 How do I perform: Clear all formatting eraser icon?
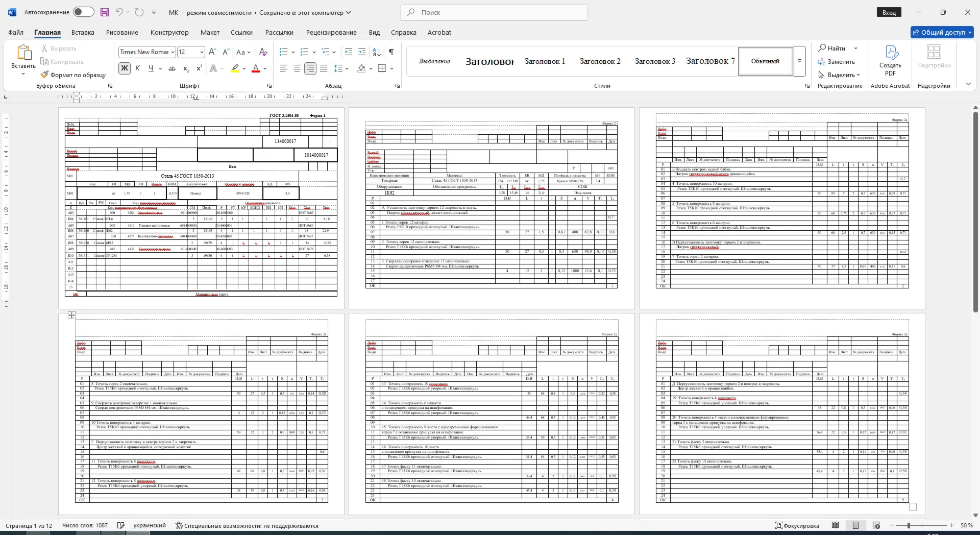click(x=263, y=52)
